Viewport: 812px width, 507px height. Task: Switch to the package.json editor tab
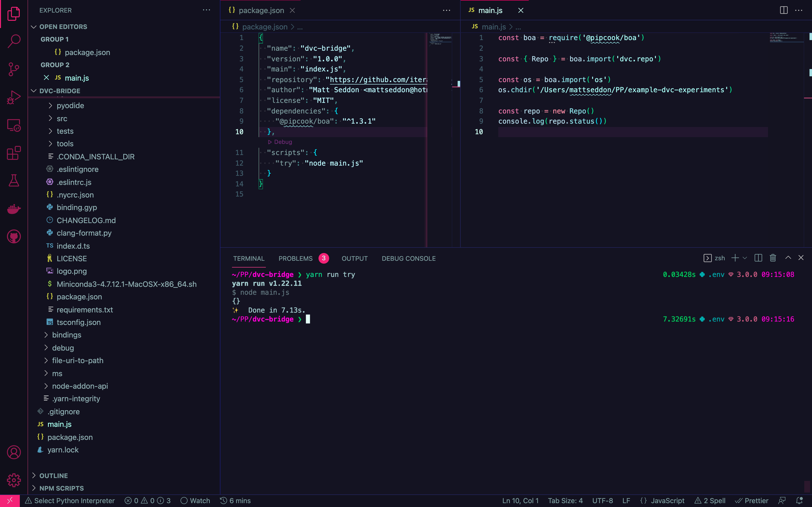pos(261,10)
